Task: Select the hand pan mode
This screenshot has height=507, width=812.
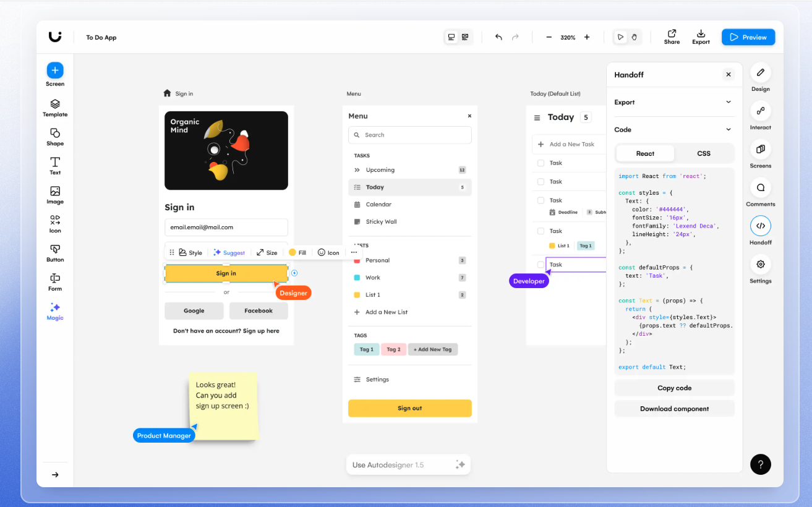Action: [x=634, y=37]
